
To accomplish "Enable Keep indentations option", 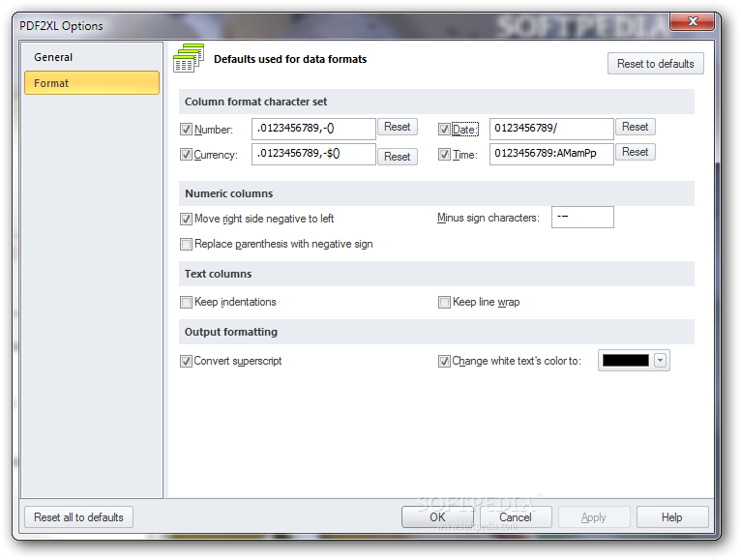I will coord(186,302).
